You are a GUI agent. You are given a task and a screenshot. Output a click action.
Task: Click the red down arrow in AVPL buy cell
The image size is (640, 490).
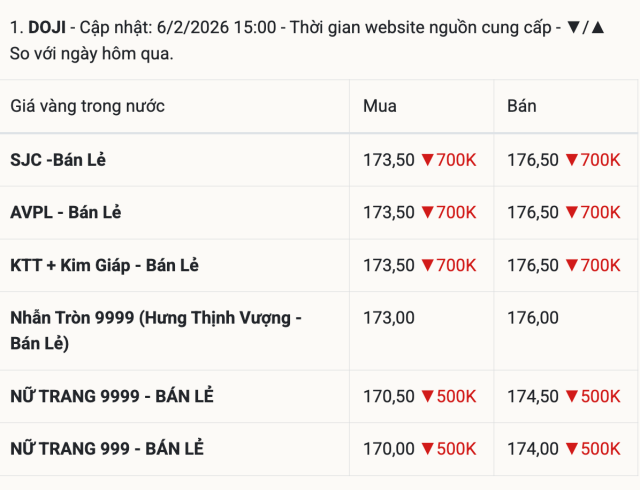[x=427, y=213]
